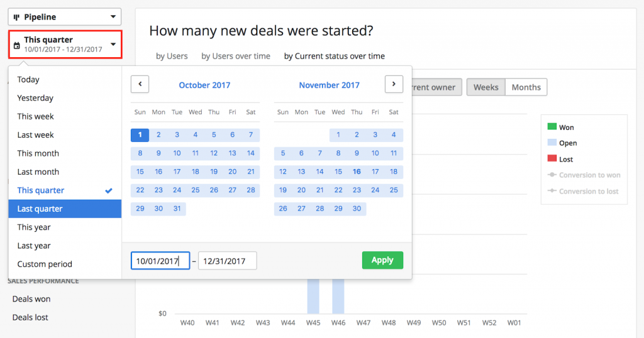Toggle the Conversion to lost line marker
The height and width of the screenshot is (338, 644).
[x=552, y=191]
